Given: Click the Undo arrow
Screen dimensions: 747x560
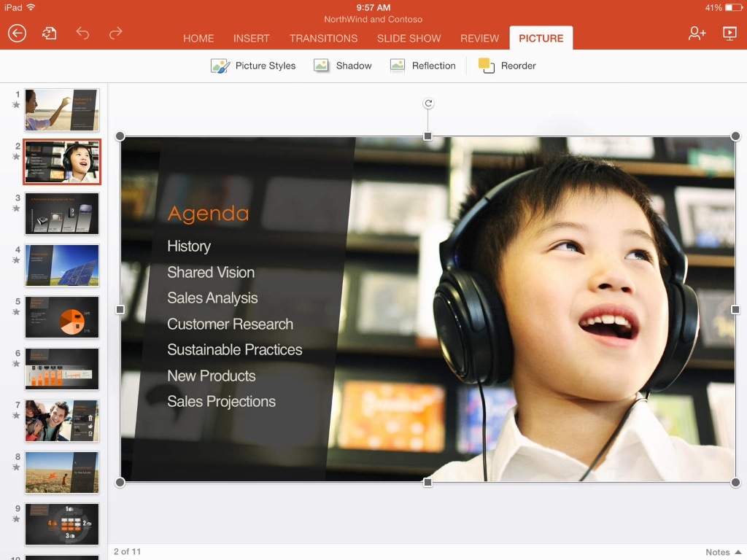Looking at the screenshot, I should click(82, 33).
